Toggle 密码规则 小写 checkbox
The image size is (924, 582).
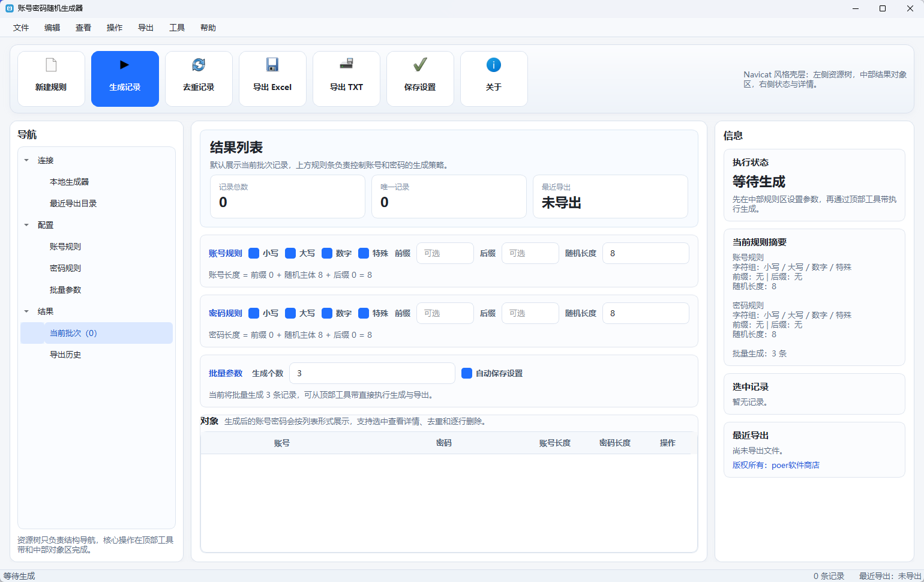pyautogui.click(x=254, y=313)
